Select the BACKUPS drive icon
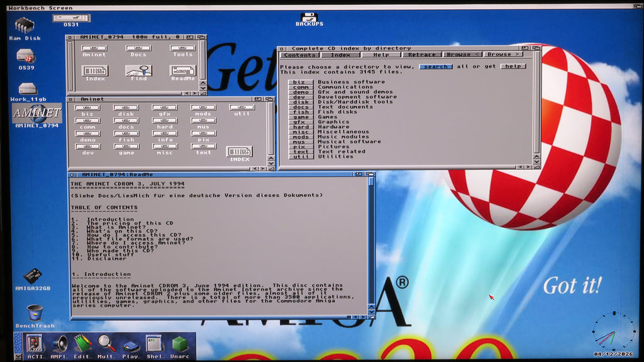This screenshot has width=644, height=362. click(309, 18)
